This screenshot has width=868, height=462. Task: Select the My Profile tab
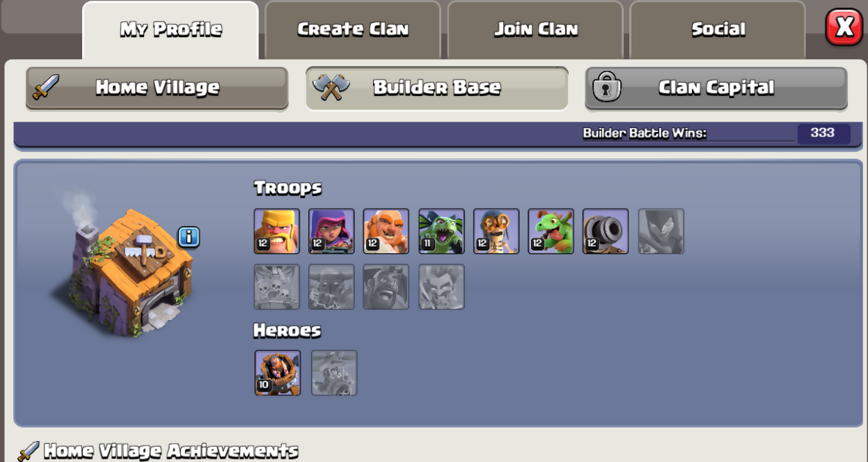pos(171,30)
